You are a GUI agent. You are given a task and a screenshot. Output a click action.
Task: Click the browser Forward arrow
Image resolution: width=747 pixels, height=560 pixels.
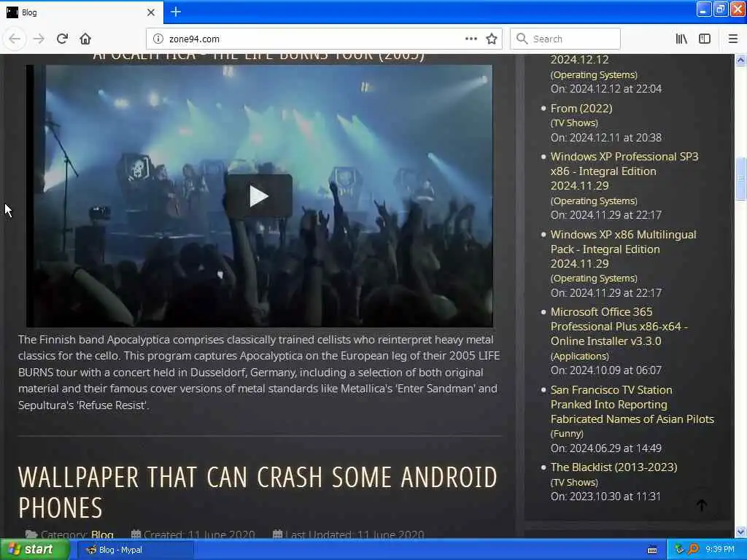(39, 39)
